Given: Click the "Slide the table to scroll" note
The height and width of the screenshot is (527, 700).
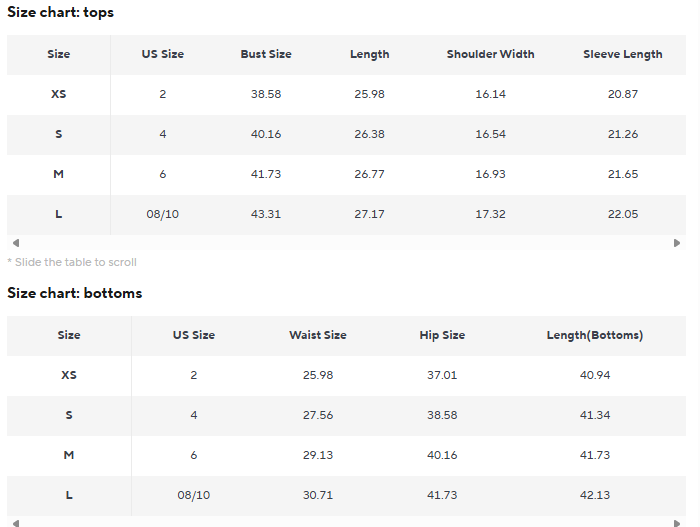Looking at the screenshot, I should pos(72,263).
